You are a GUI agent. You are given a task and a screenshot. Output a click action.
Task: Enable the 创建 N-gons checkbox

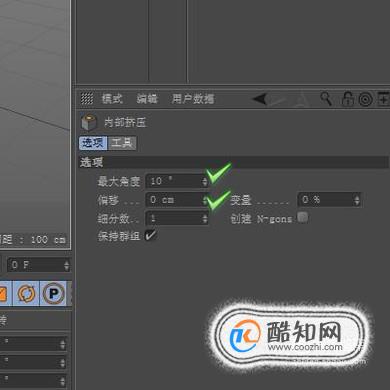pyautogui.click(x=302, y=217)
